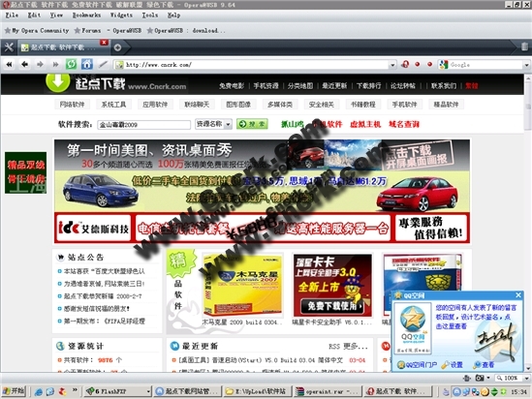Open the View menu
The image size is (532, 399).
pos(56,15)
